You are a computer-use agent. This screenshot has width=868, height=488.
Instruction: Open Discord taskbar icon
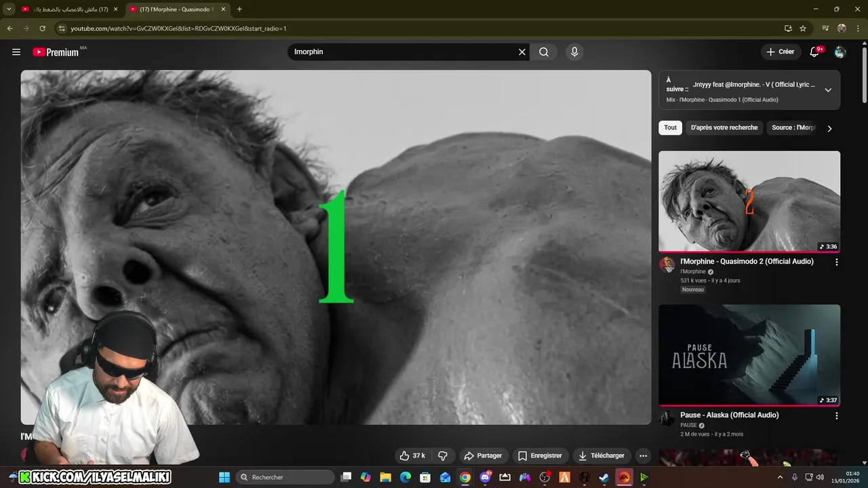[485, 477]
